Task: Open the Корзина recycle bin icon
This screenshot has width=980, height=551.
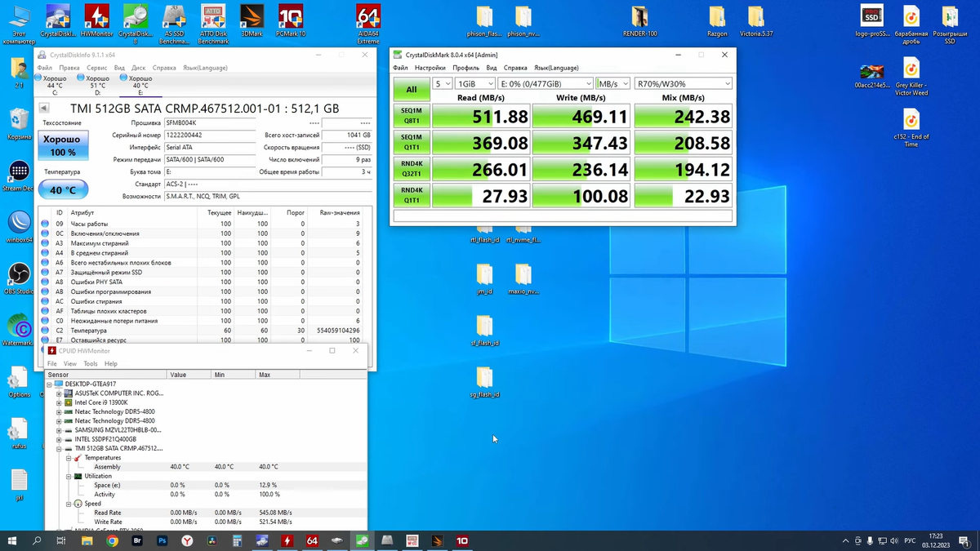Action: pyautogui.click(x=19, y=124)
